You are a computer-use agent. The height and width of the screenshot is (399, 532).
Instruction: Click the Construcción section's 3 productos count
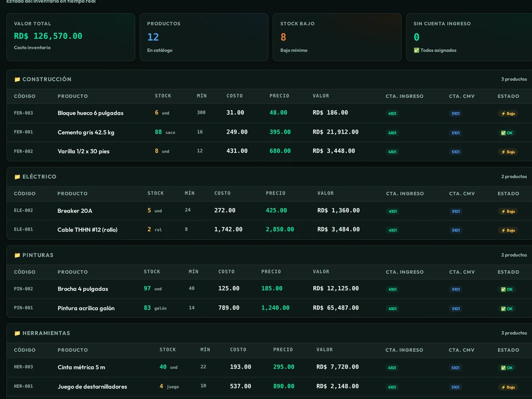(x=514, y=79)
